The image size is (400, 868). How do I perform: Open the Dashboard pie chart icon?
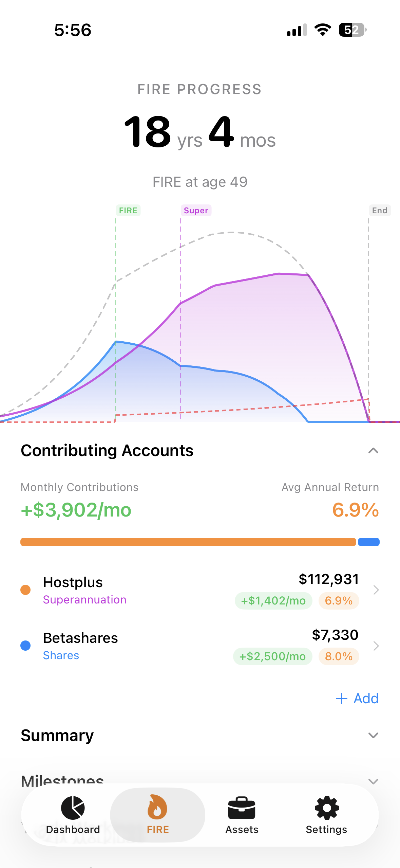coord(73,808)
